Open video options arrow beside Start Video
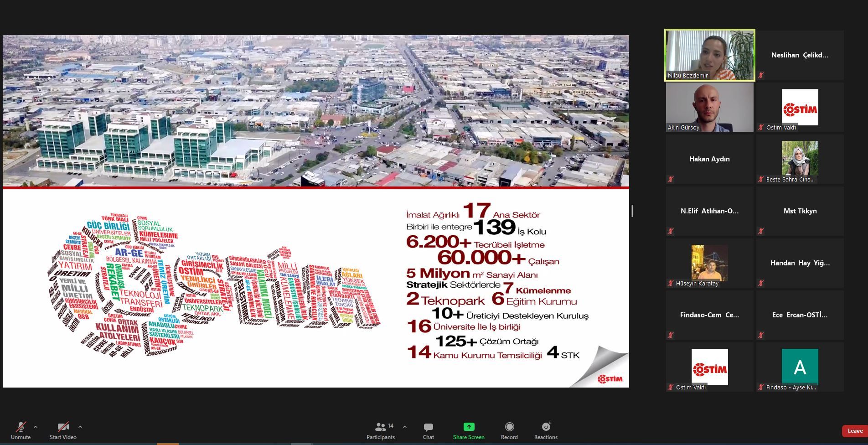 click(80, 427)
